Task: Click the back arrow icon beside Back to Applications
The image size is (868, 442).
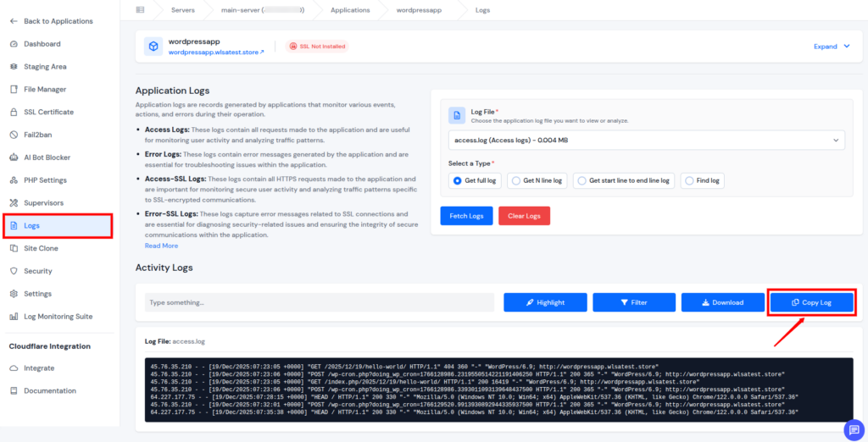Action: 14,21
